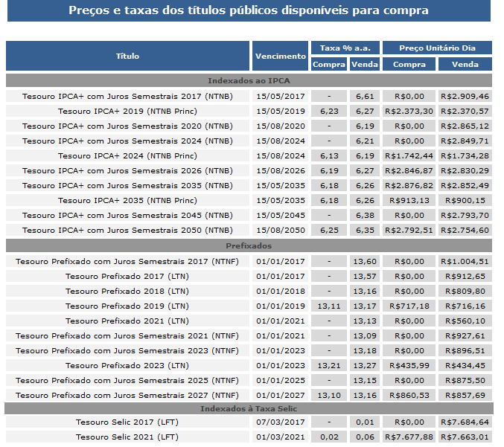This screenshot has height=447, width=504.
Task: Click the R$560,10 sale price
Action: point(465,321)
